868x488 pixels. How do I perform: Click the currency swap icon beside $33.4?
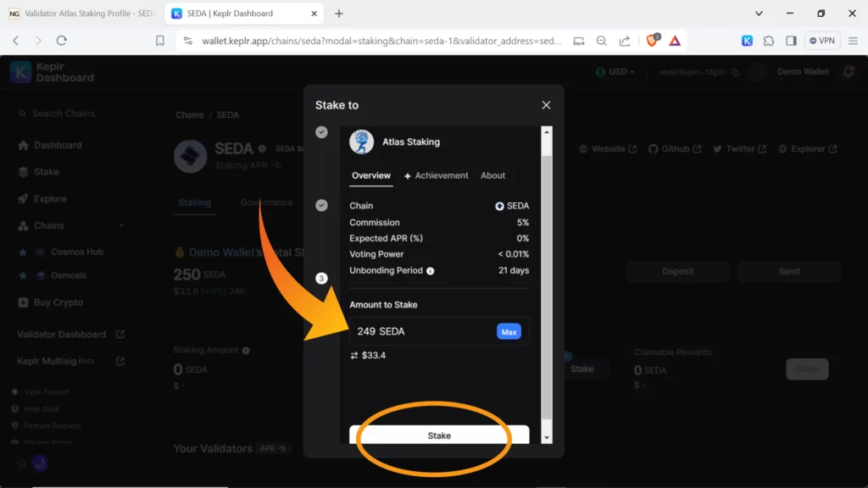[353, 356]
